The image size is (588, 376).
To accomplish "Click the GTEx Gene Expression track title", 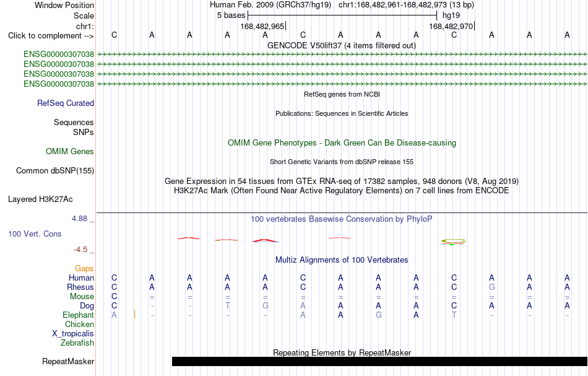I will click(x=341, y=181).
